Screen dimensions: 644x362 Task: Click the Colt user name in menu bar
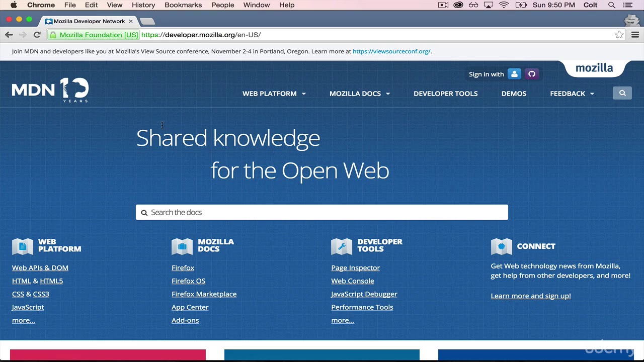coord(590,5)
